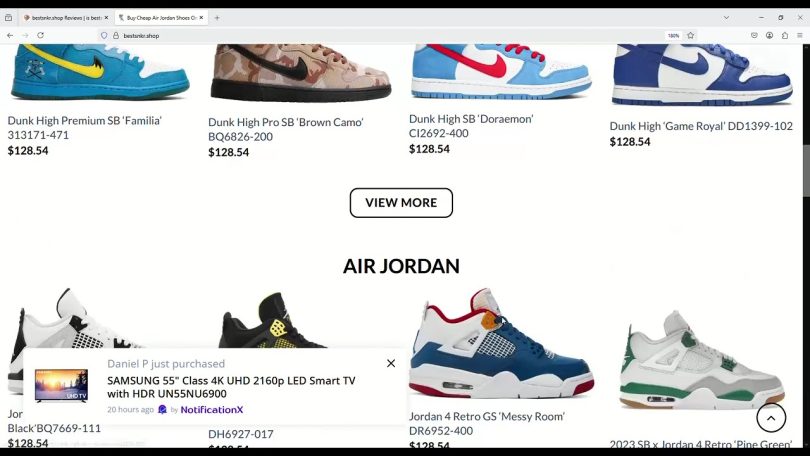Close the Buy Cheap Air Jordan Shoes tab

[201, 18]
